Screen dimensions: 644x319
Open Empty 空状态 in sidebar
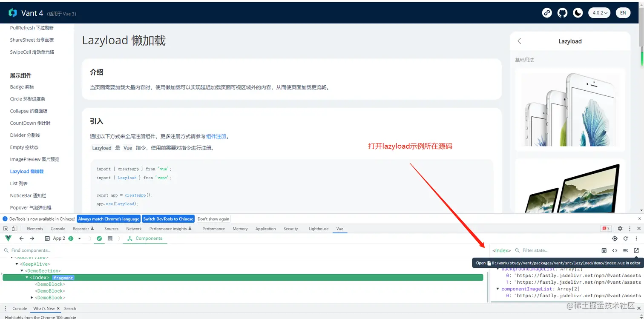(24, 147)
